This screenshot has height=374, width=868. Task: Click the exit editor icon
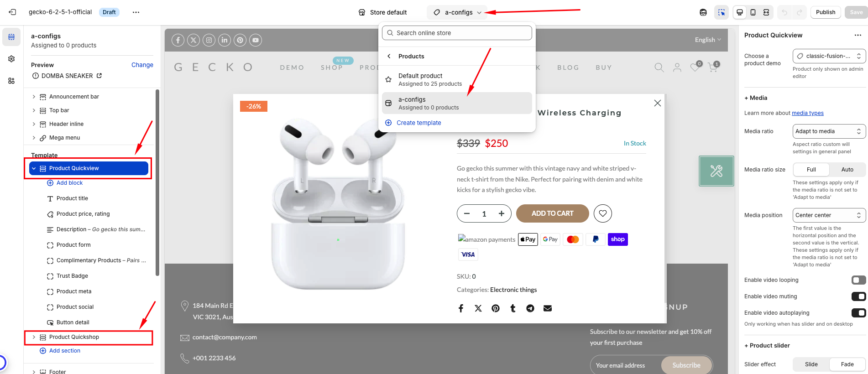pyautogui.click(x=12, y=12)
